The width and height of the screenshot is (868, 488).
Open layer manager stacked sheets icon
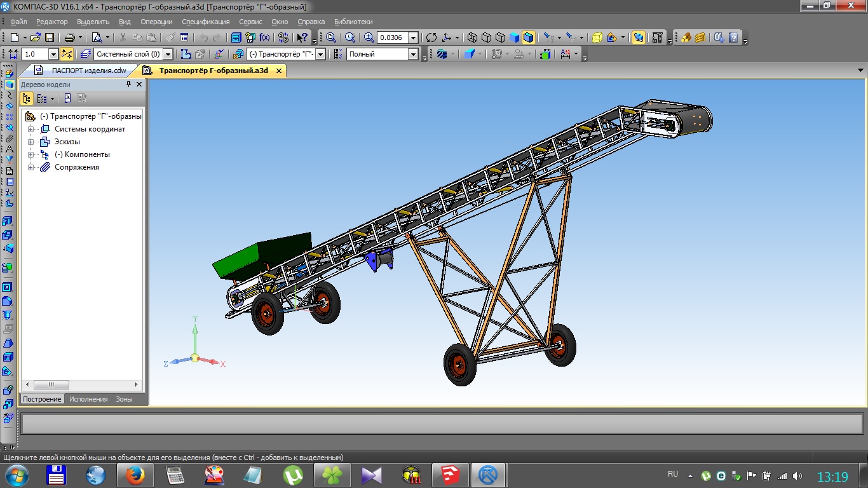(x=86, y=54)
